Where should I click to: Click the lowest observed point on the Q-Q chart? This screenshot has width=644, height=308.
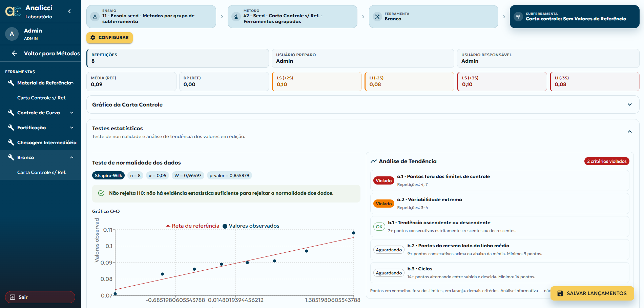click(115, 294)
